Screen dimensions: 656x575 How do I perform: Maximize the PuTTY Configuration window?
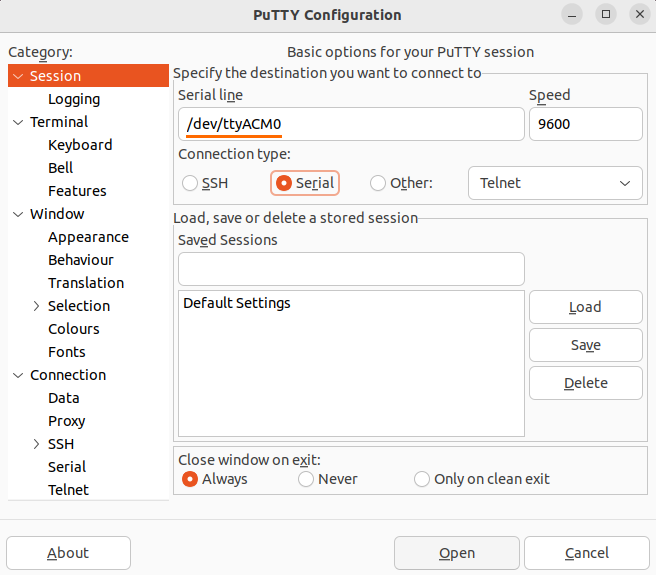click(606, 15)
